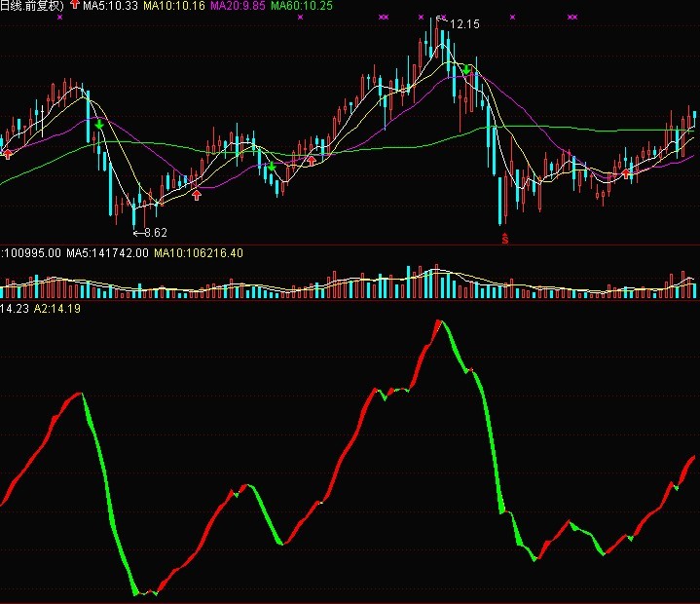Click the red arrow icon before MA5 label
The height and width of the screenshot is (604, 700).
click(75, 6)
